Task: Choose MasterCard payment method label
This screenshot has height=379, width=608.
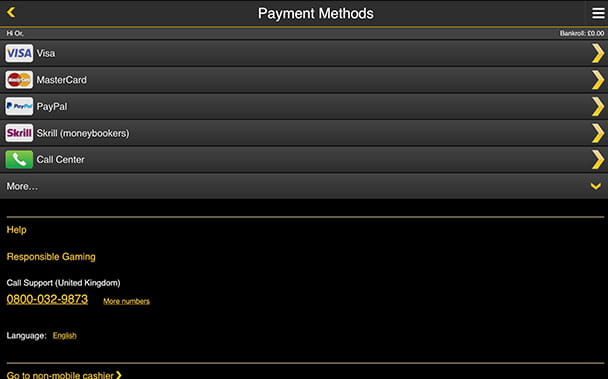Action: click(x=62, y=80)
